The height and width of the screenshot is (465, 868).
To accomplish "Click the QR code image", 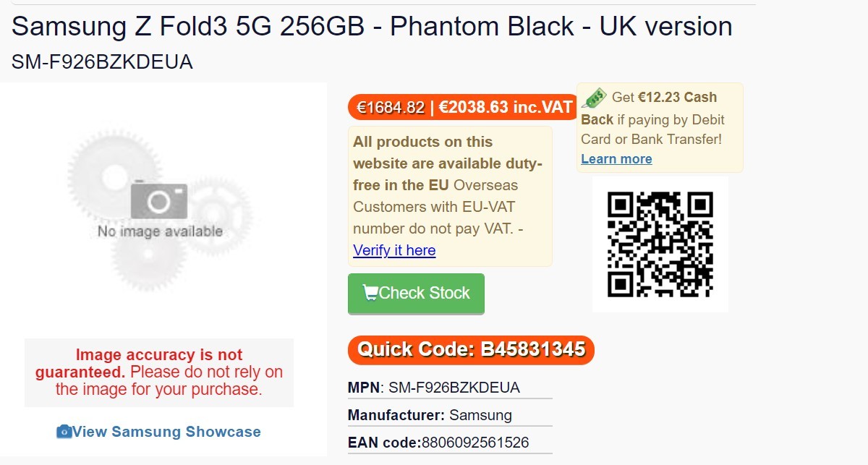I will coord(660,244).
